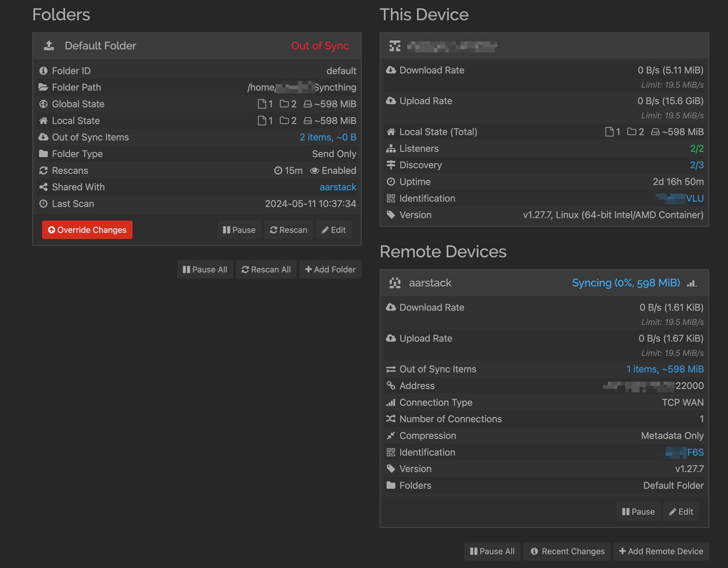Trigger Rescan All for folders
Image resolution: width=728 pixels, height=568 pixels.
click(x=266, y=269)
